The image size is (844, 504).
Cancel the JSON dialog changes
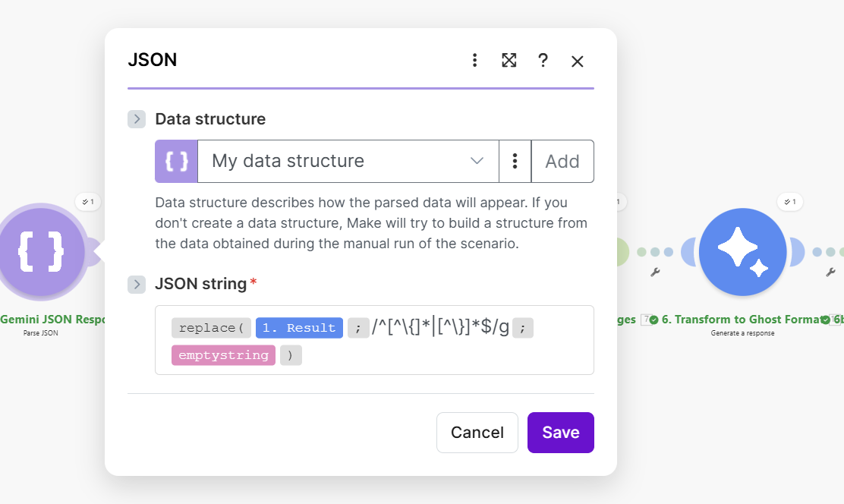477,433
